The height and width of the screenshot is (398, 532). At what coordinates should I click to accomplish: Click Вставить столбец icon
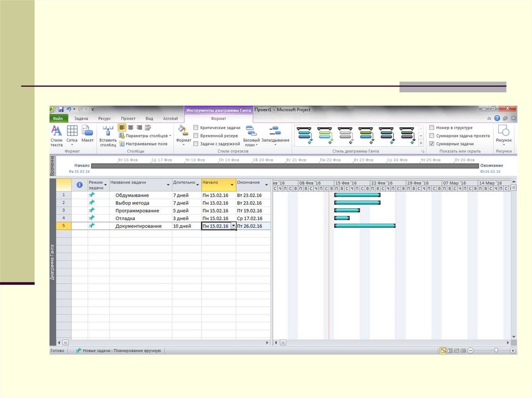point(108,132)
